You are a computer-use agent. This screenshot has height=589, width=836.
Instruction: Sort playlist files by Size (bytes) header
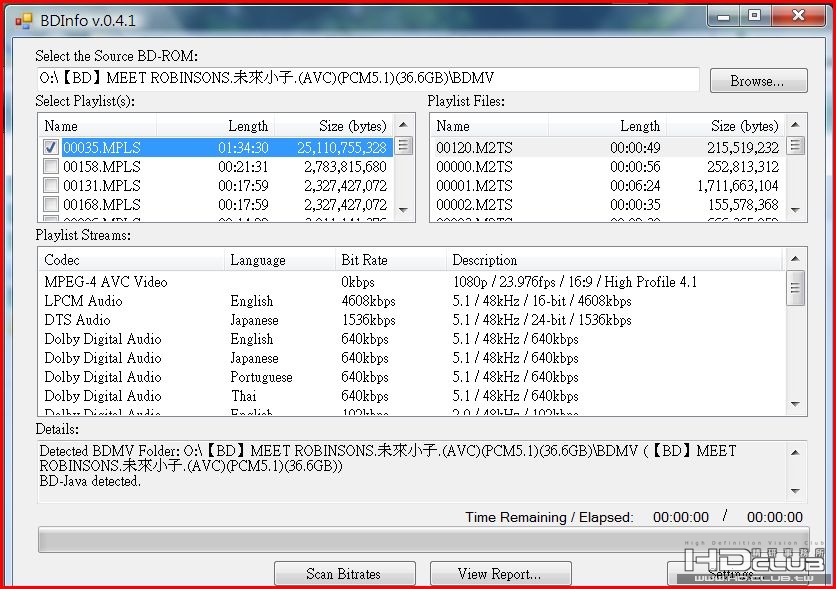(x=726, y=126)
